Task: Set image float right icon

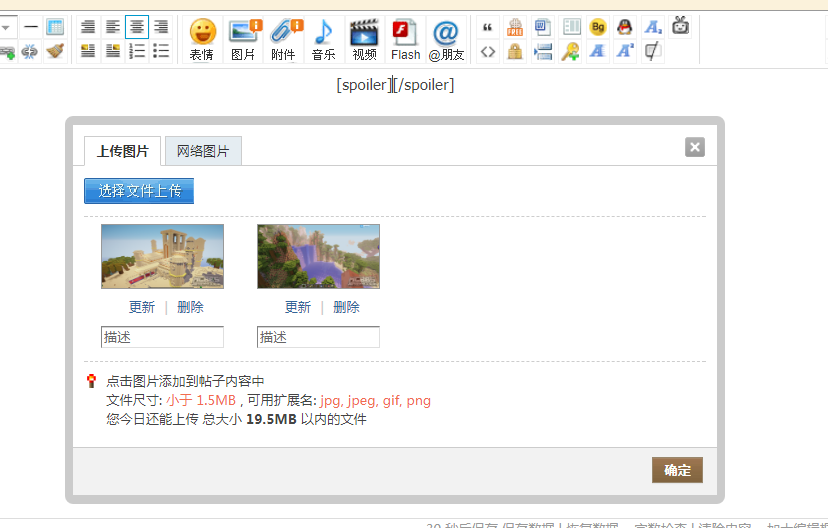Action: (112, 51)
